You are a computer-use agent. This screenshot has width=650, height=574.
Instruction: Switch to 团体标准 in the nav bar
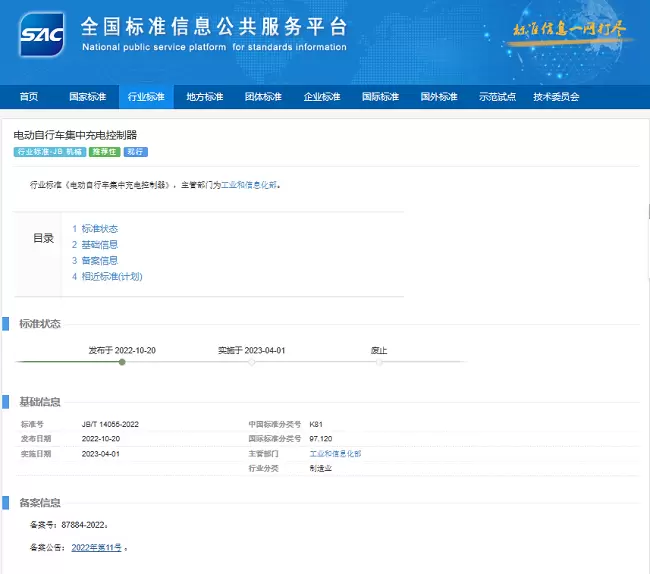263,97
